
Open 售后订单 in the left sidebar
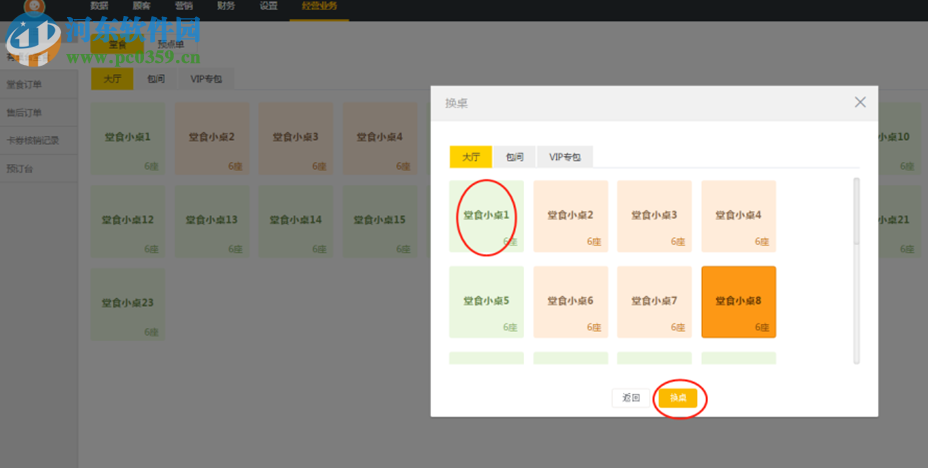click(x=39, y=112)
